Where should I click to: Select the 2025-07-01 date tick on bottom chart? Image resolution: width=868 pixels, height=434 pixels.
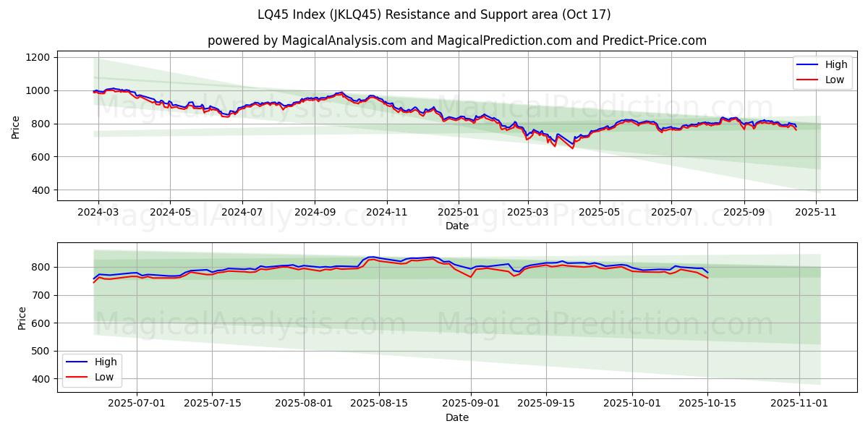point(137,404)
